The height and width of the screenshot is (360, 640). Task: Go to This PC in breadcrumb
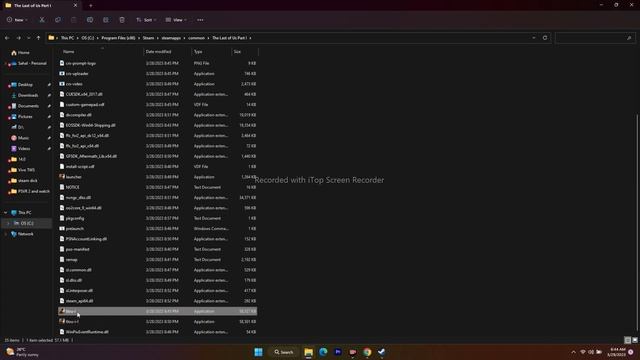(x=67, y=38)
